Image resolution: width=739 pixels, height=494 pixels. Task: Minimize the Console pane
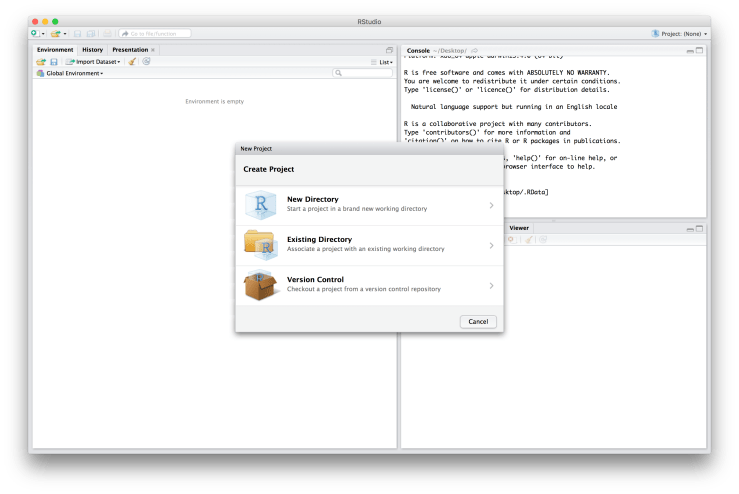pyautogui.click(x=690, y=50)
